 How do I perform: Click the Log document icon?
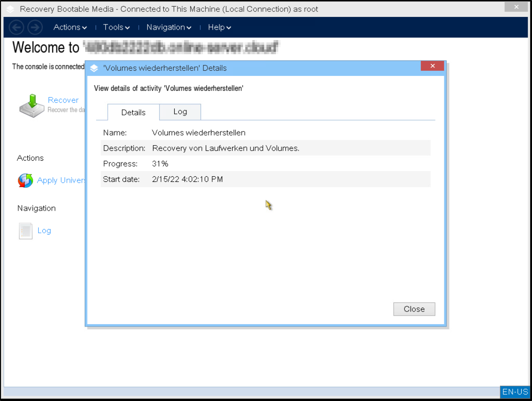25,231
